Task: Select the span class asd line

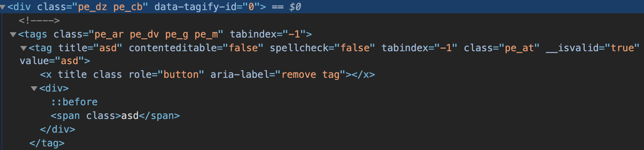Action: 115,116
